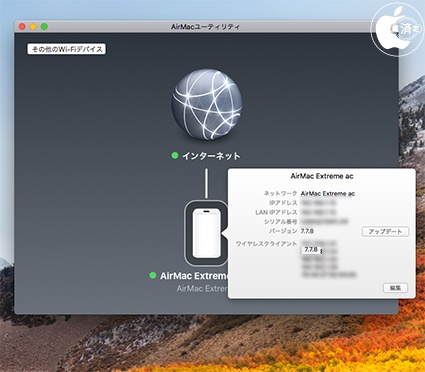The height and width of the screenshot is (372, 425).
Task: Select the AirMac Extreme base station icon
Action: point(206,233)
